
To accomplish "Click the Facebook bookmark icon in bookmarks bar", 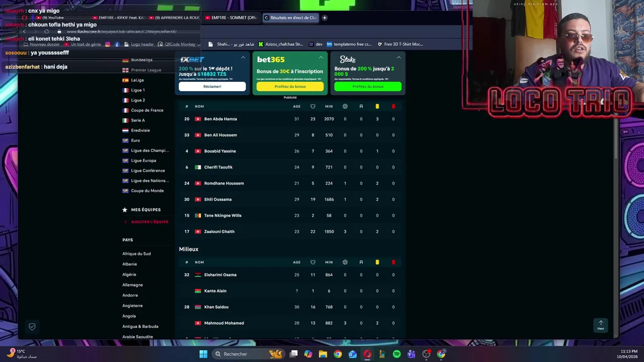I will click(x=117, y=44).
